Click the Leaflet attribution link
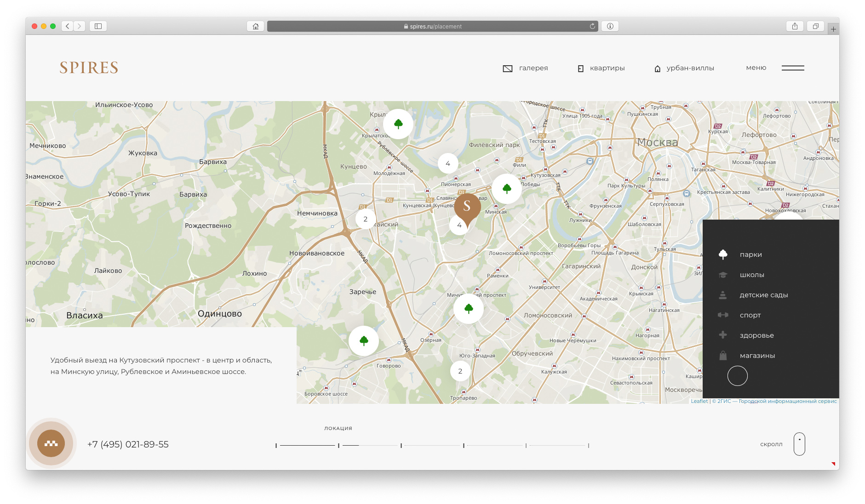The height and width of the screenshot is (504, 865). [x=699, y=401]
